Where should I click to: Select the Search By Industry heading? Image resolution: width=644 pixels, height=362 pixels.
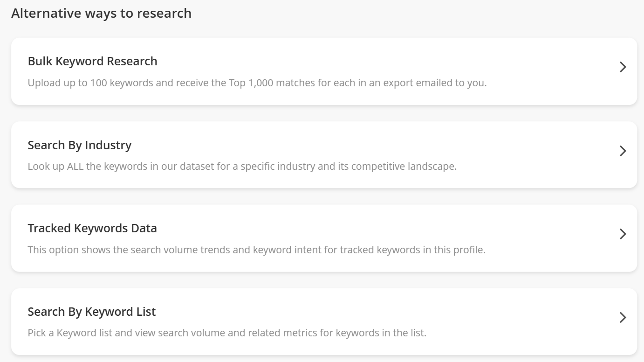(79, 145)
